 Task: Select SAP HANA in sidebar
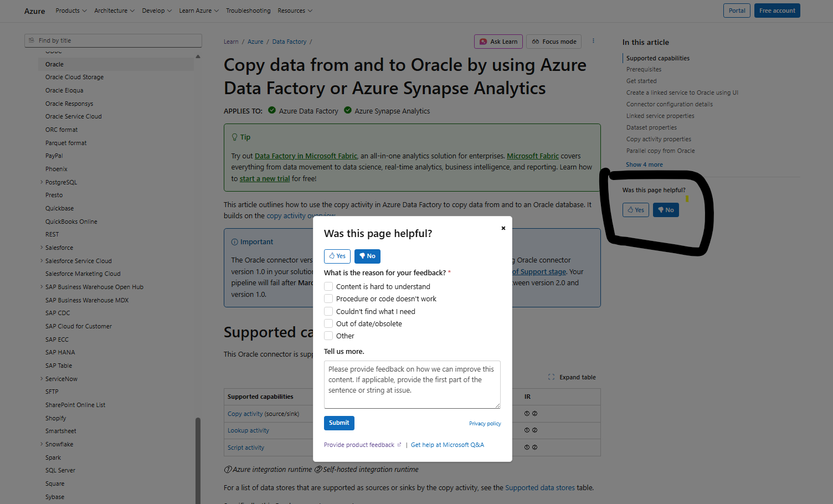click(60, 352)
